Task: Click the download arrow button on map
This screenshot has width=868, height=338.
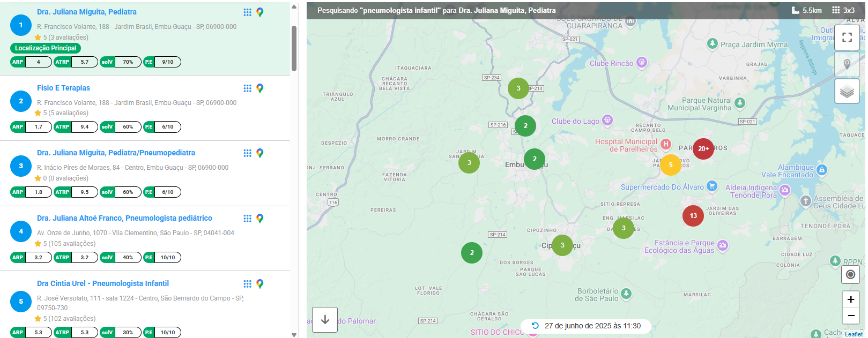Action: (x=325, y=320)
